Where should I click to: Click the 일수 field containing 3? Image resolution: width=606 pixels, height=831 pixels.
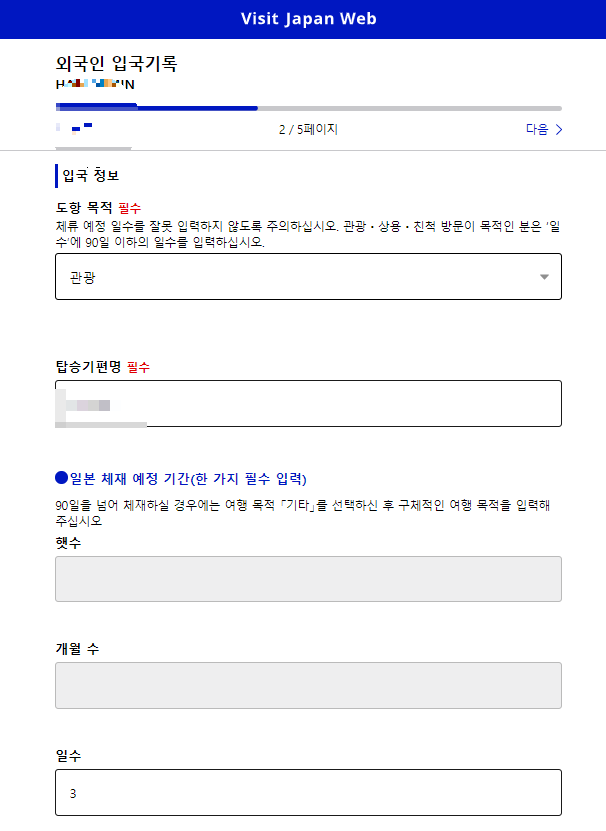[308, 792]
